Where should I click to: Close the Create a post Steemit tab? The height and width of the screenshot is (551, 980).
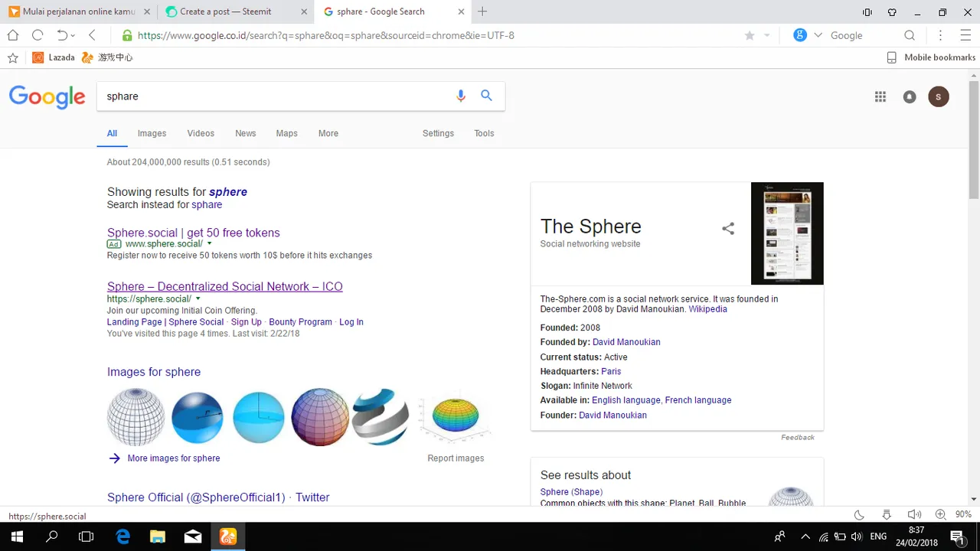click(304, 11)
